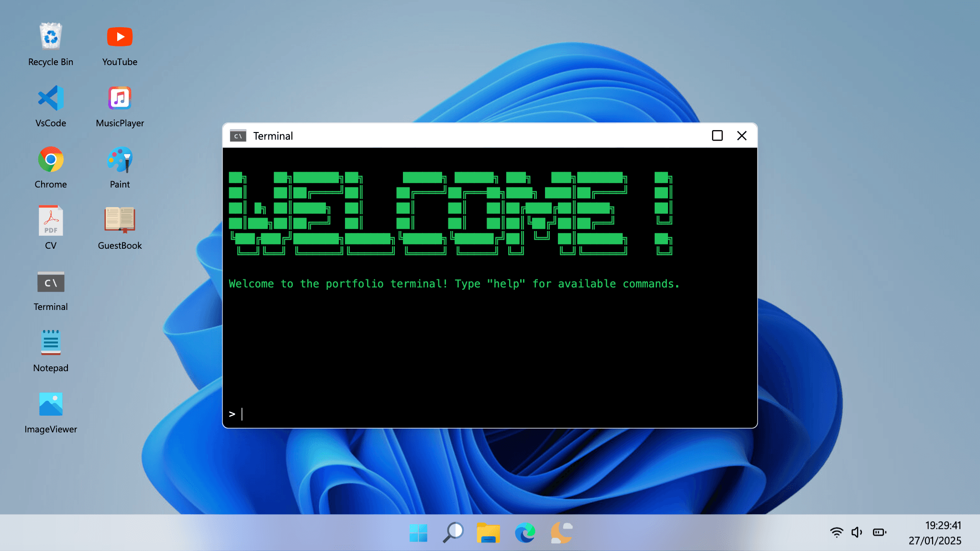
Task: Open the file explorer in the taskbar
Action: (x=489, y=532)
